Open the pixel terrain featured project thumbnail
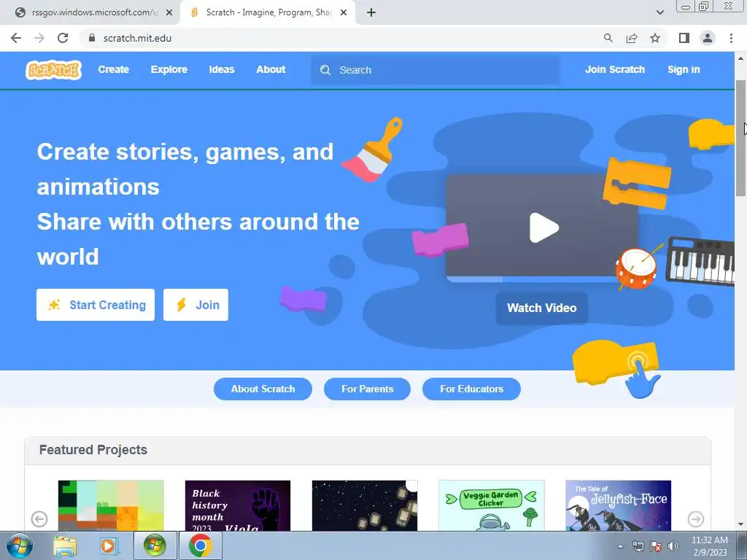Image resolution: width=747 pixels, height=560 pixels. pyautogui.click(x=111, y=505)
